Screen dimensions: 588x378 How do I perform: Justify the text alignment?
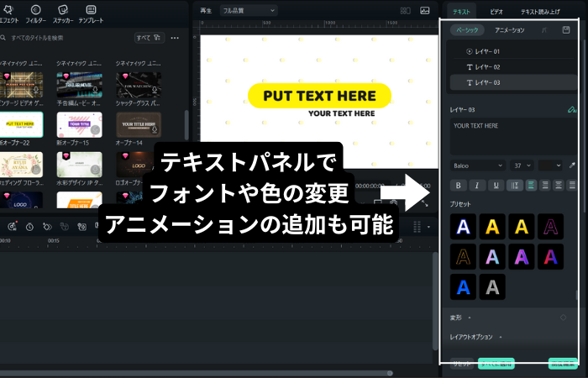pyautogui.click(x=572, y=186)
